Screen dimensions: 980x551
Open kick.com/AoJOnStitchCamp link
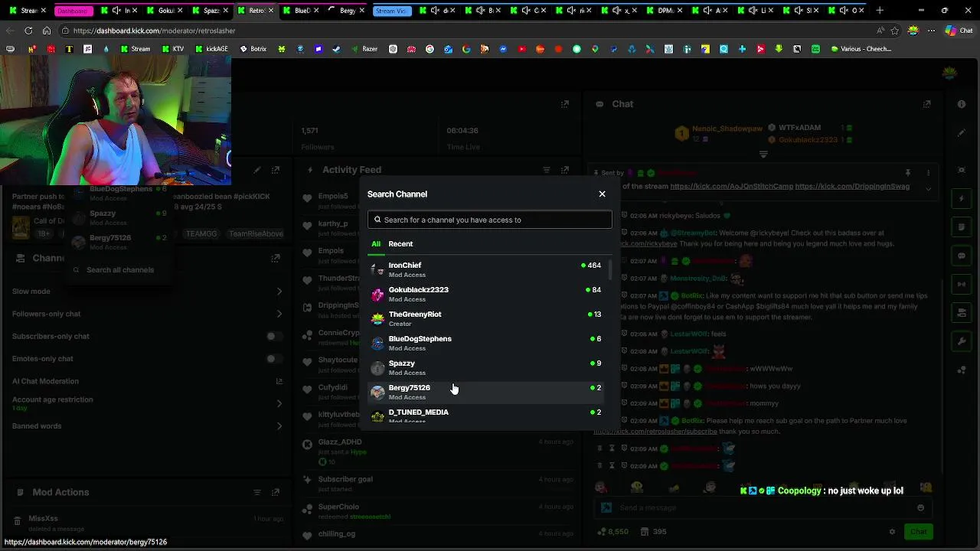click(x=731, y=187)
